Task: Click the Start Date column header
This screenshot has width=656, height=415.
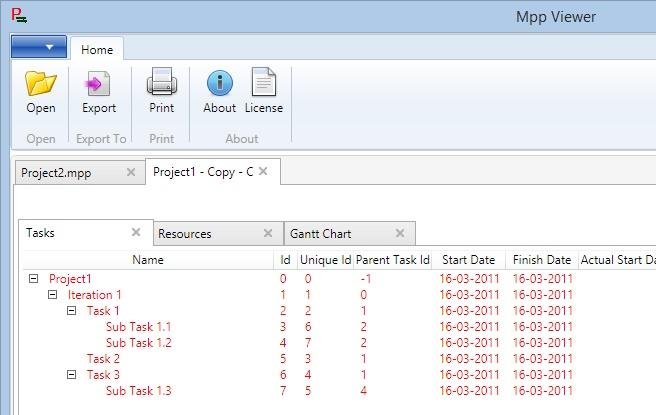Action: pyautogui.click(x=469, y=260)
